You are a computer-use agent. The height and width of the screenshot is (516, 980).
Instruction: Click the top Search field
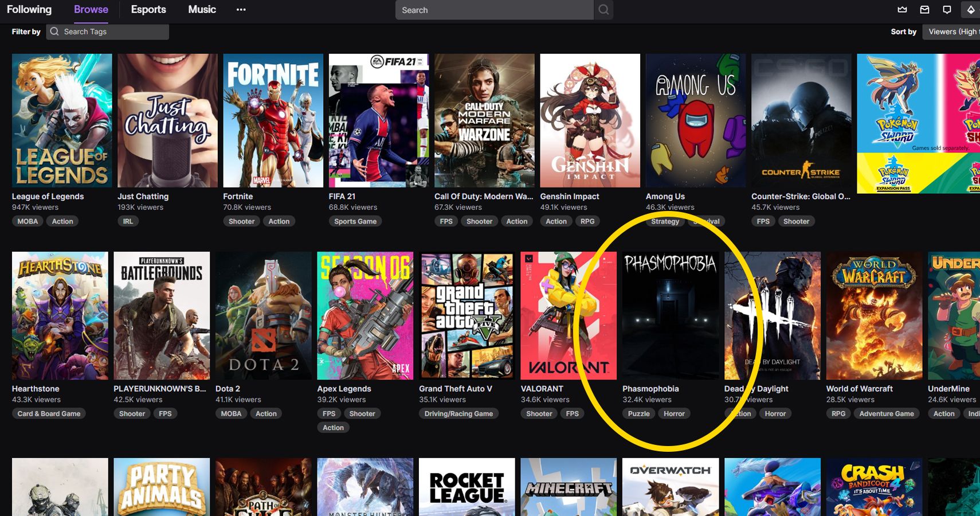pyautogui.click(x=495, y=10)
